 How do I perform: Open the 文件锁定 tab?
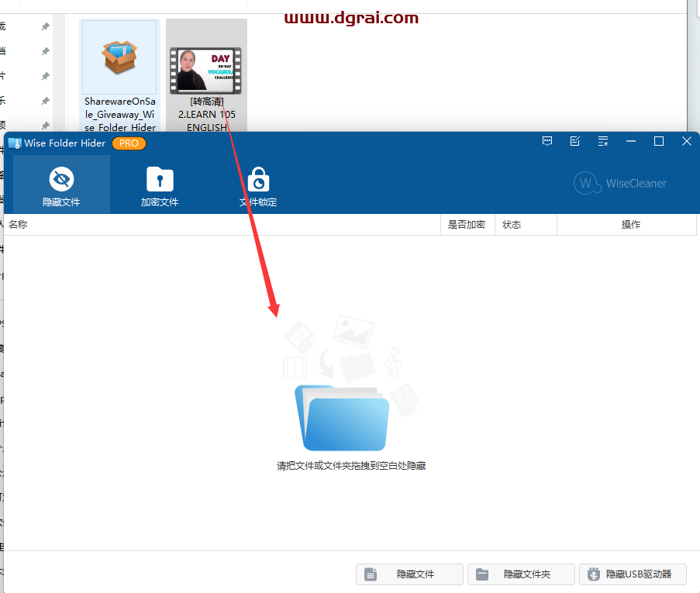click(258, 184)
